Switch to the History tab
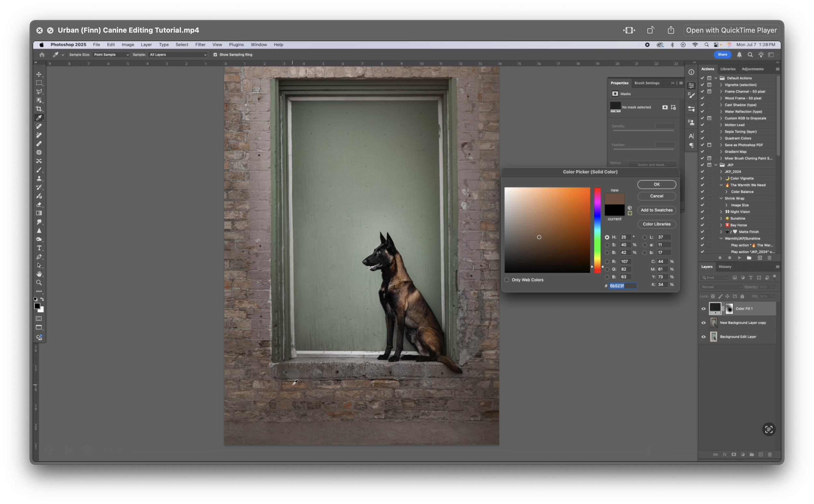The image size is (814, 504). pyautogui.click(x=725, y=267)
